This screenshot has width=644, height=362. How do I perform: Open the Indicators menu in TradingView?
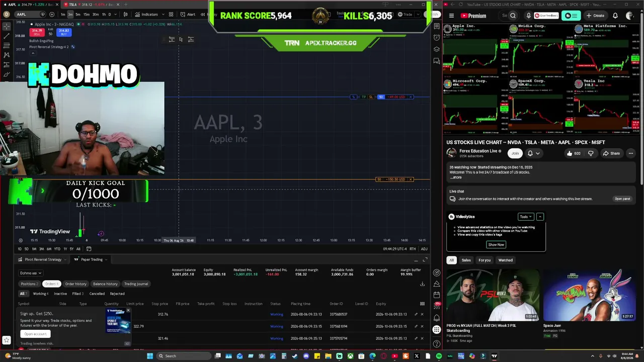[146, 14]
